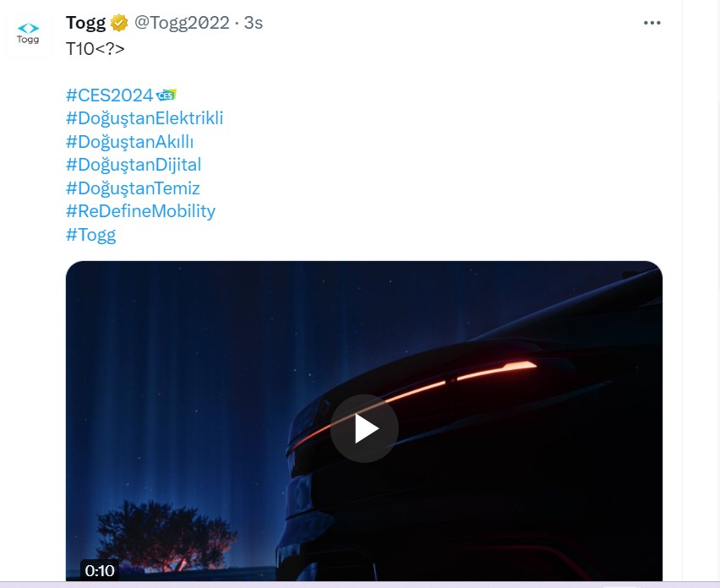
Task: Click the gold verified badge
Action: tap(120, 23)
